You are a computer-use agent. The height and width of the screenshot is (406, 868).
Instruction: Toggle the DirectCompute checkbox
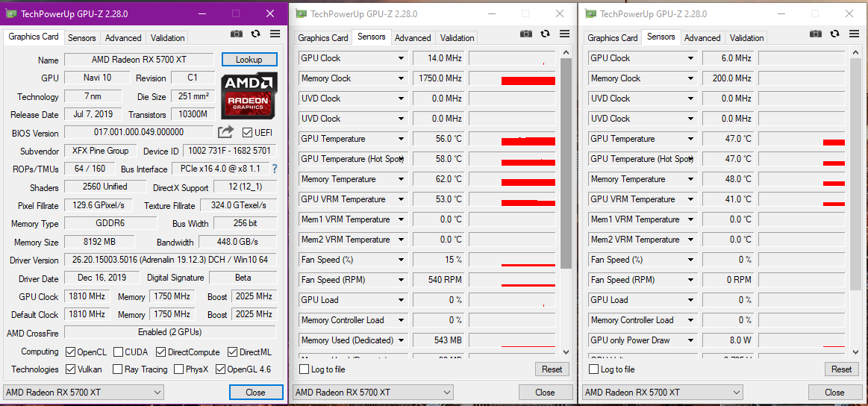click(160, 352)
